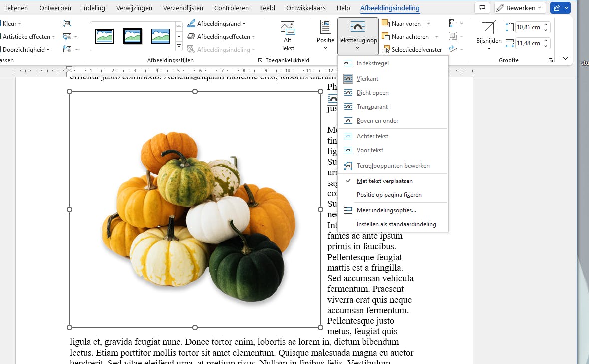This screenshot has height=364, width=589.
Task: Choose the In tekstregel wrap option
Action: (393, 63)
